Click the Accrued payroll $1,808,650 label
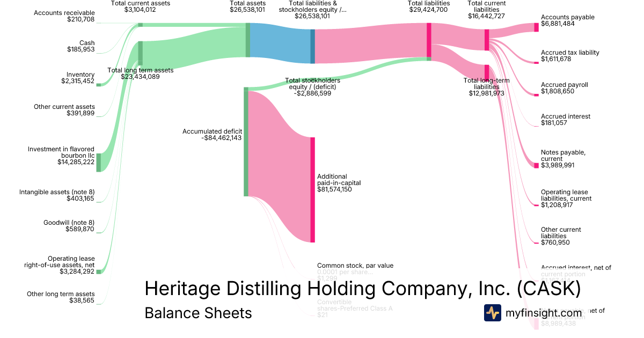 coord(564,88)
